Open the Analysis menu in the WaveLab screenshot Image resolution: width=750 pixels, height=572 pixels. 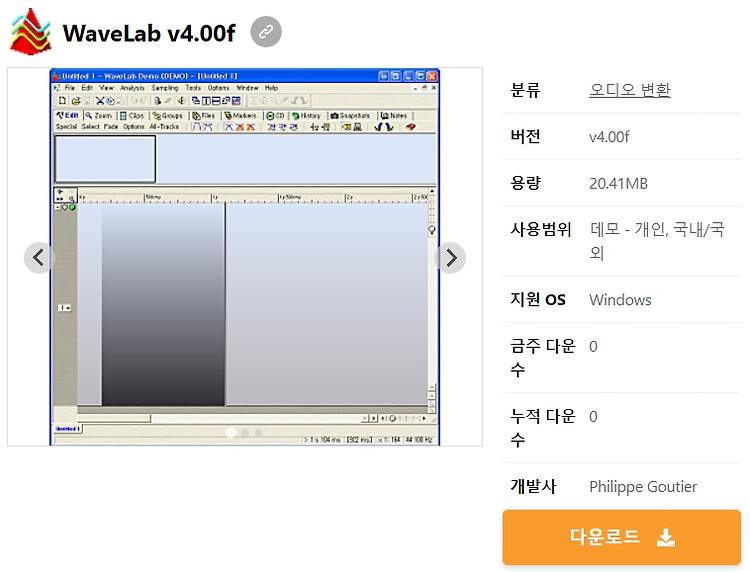(132, 88)
